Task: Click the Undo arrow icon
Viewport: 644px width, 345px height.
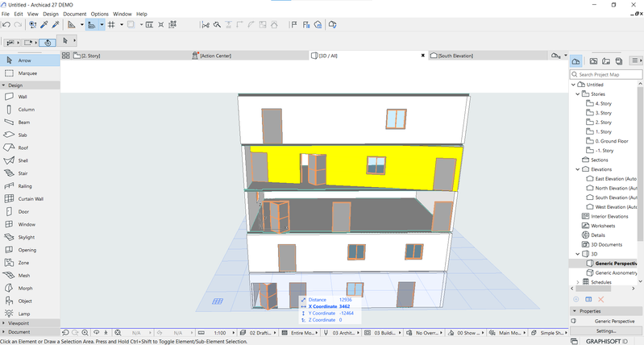Action: point(6,25)
